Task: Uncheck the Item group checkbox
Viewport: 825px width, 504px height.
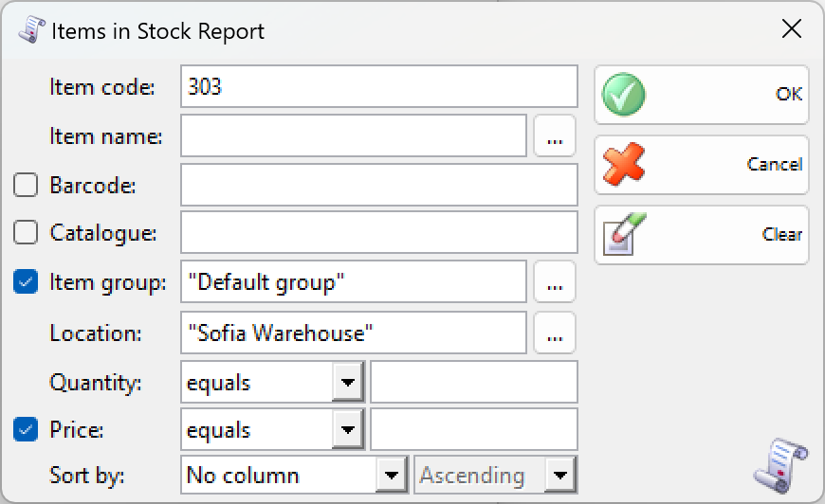Action: (x=26, y=281)
